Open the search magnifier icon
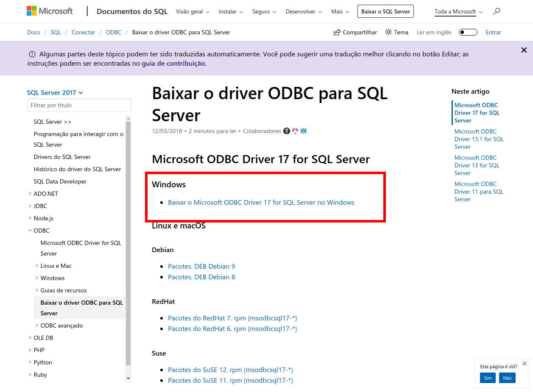 click(497, 11)
